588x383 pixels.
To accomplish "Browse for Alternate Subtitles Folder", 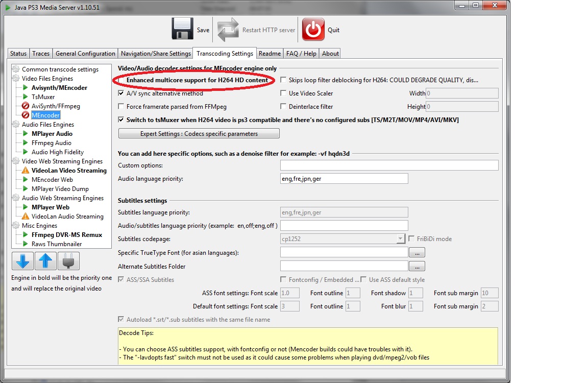I will click(x=417, y=267).
